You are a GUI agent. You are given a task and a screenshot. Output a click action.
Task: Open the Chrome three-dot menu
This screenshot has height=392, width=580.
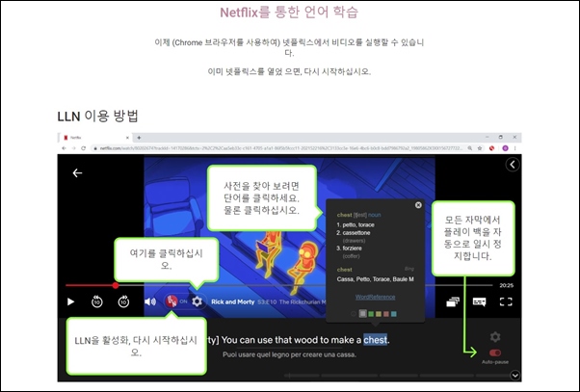[514, 148]
